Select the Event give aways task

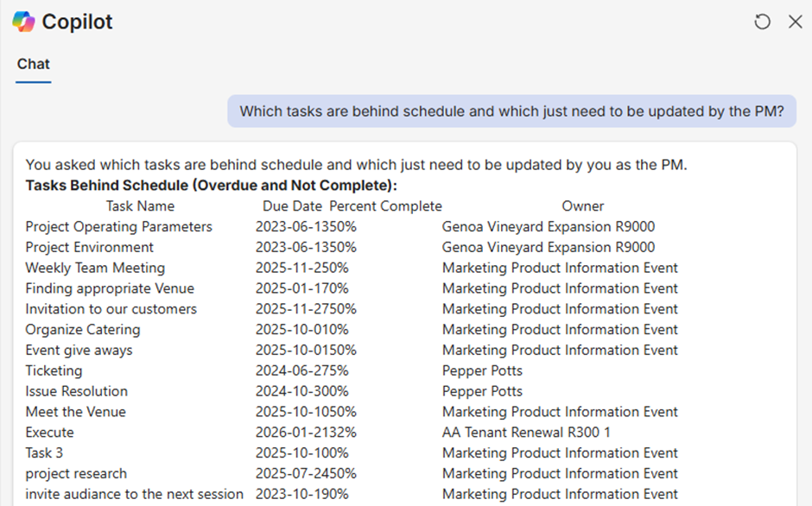point(79,350)
